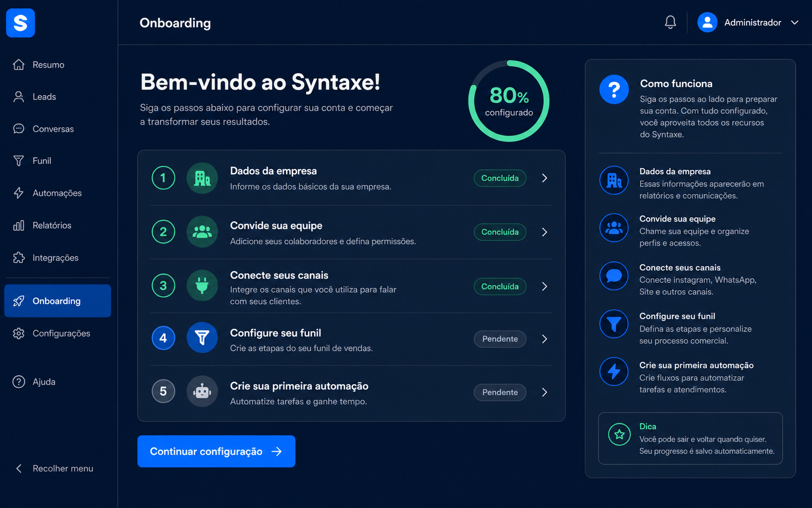This screenshot has height=508, width=812.
Task: Click robot icon for first automation
Action: tap(202, 391)
